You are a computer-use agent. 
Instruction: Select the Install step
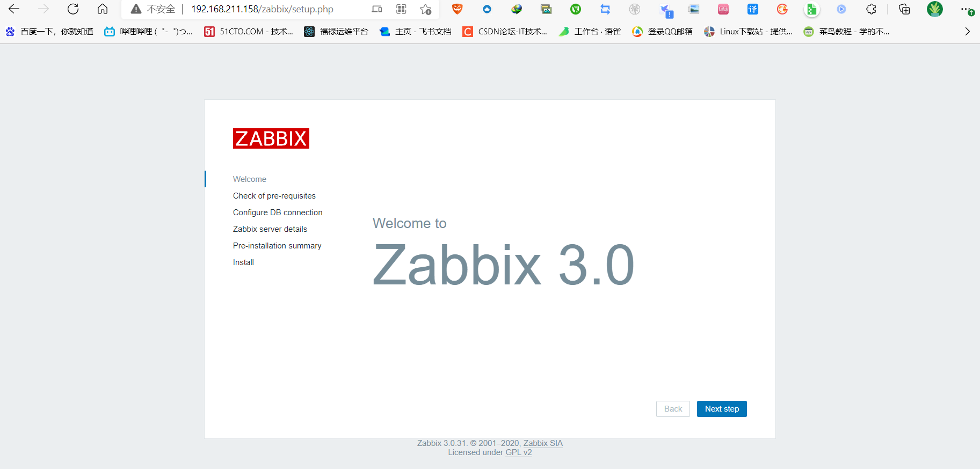tap(243, 262)
